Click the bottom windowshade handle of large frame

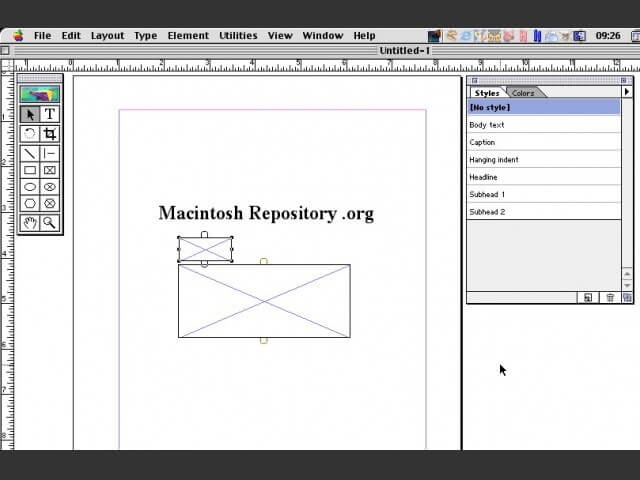[x=264, y=340]
